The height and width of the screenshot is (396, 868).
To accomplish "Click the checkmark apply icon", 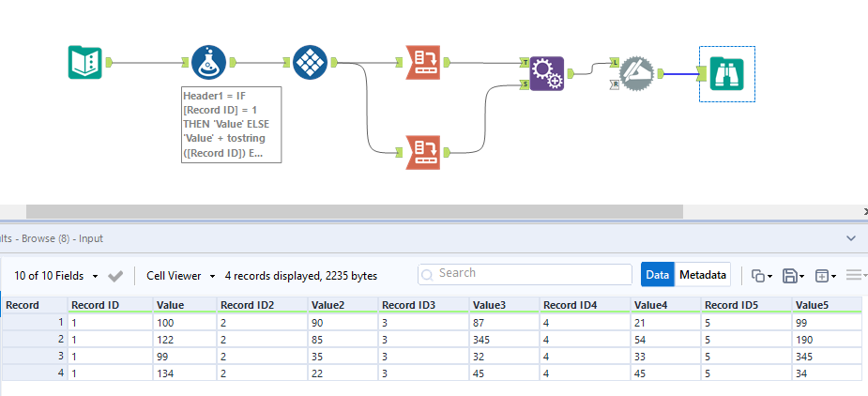I will pos(116,276).
